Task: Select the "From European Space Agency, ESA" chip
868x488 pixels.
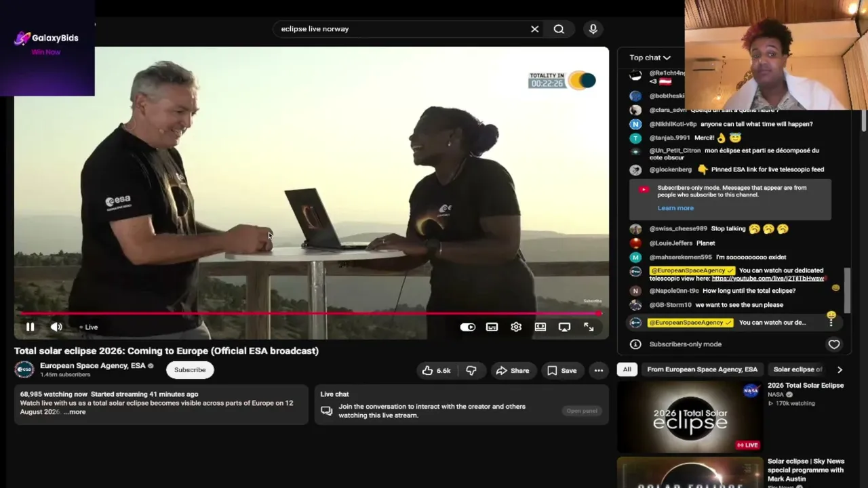Action: pos(703,369)
